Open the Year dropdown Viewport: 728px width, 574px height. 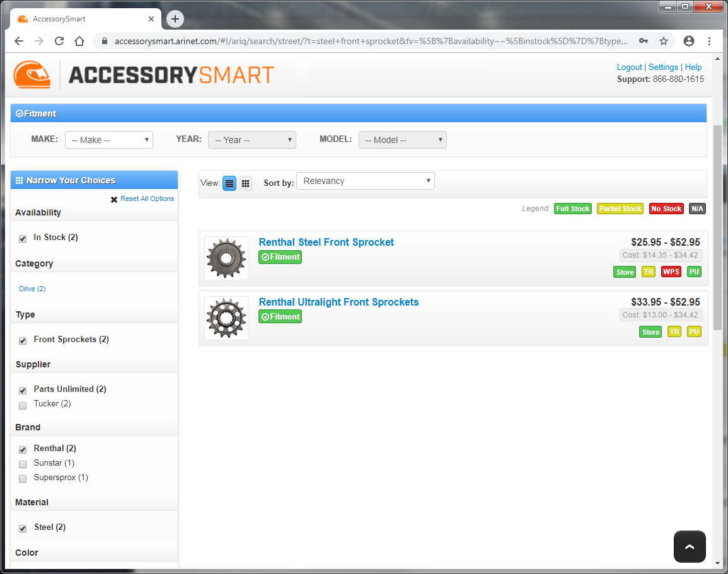coord(251,140)
